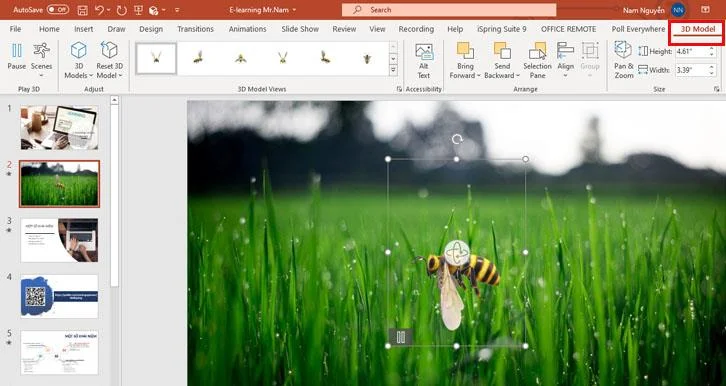
Task: Select slide 2 thumbnail
Action: (x=59, y=184)
